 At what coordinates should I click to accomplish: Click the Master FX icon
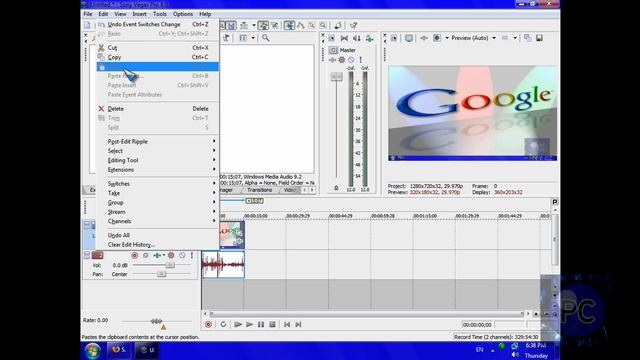[x=332, y=60]
